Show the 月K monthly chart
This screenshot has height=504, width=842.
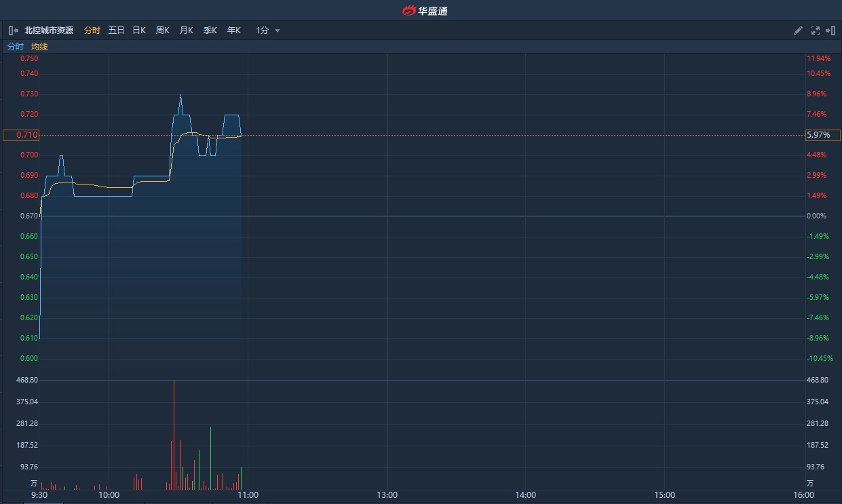tap(187, 31)
